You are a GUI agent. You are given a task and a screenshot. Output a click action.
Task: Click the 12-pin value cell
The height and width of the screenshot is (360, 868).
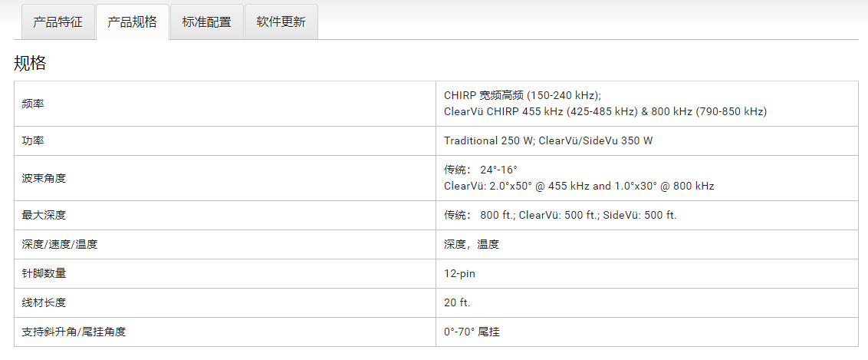point(460,273)
